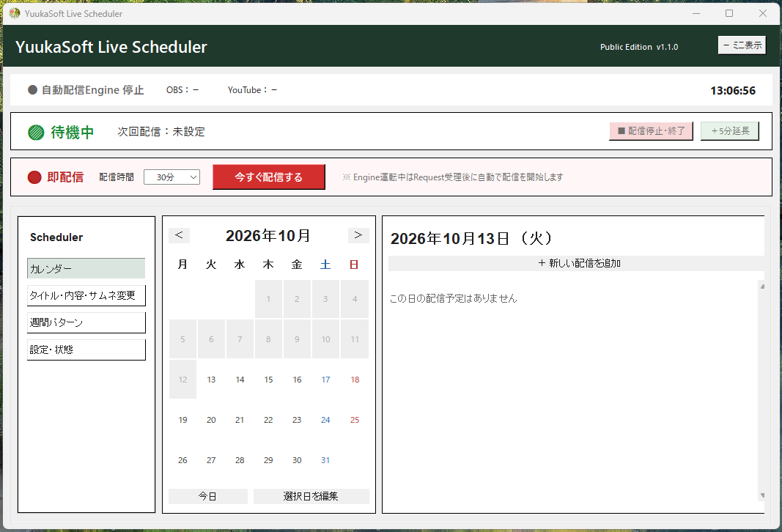Select October 27 in calendar

212,460
